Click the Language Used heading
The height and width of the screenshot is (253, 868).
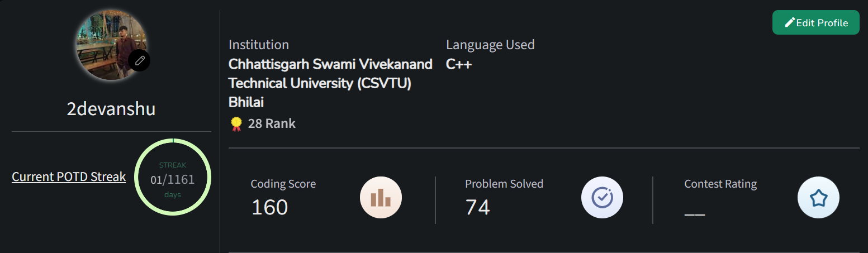pos(490,45)
